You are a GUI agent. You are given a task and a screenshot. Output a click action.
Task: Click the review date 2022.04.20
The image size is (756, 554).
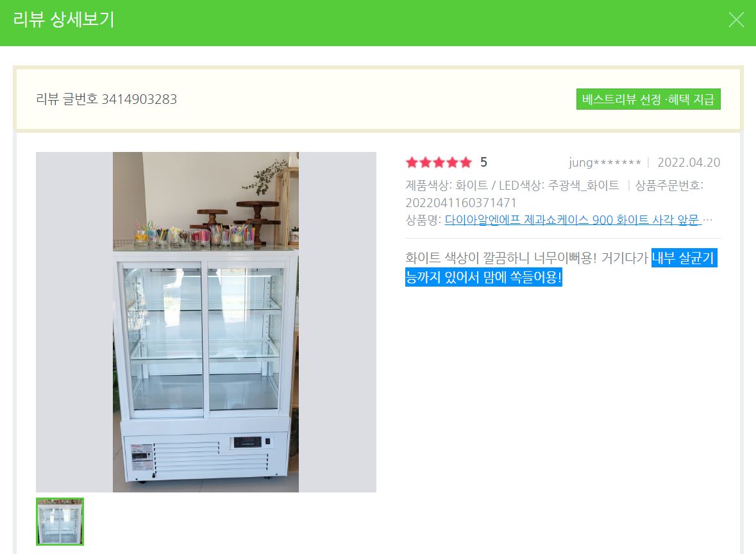(x=689, y=162)
